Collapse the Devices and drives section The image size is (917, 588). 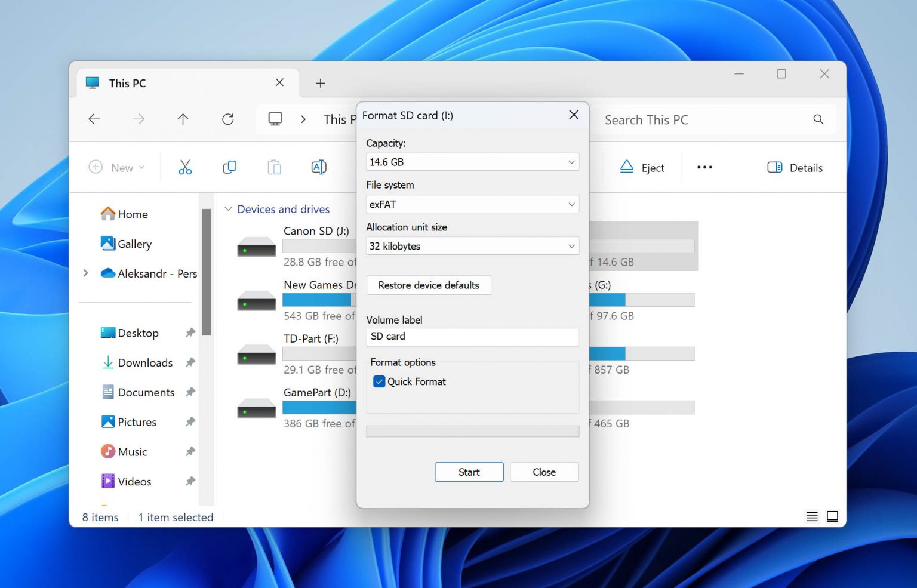coord(229,209)
